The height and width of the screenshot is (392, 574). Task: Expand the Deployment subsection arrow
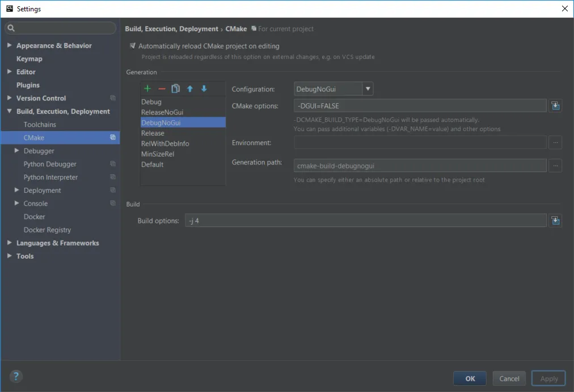point(16,190)
